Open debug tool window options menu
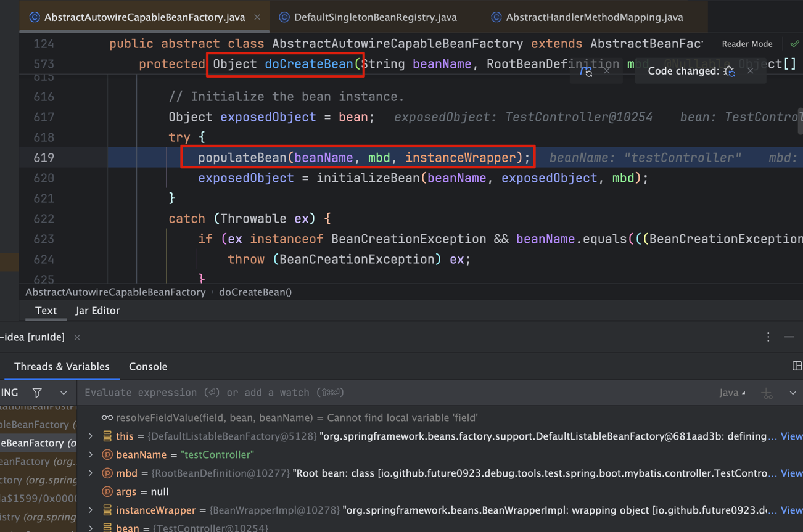The width and height of the screenshot is (803, 532). click(768, 337)
